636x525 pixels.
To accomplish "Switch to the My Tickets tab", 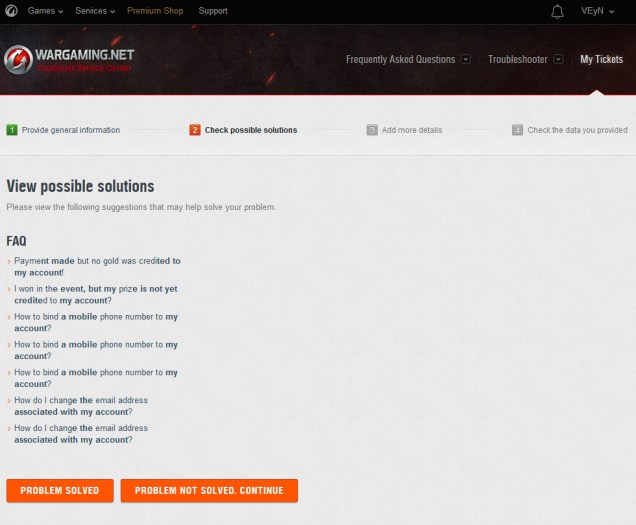I will click(x=601, y=60).
